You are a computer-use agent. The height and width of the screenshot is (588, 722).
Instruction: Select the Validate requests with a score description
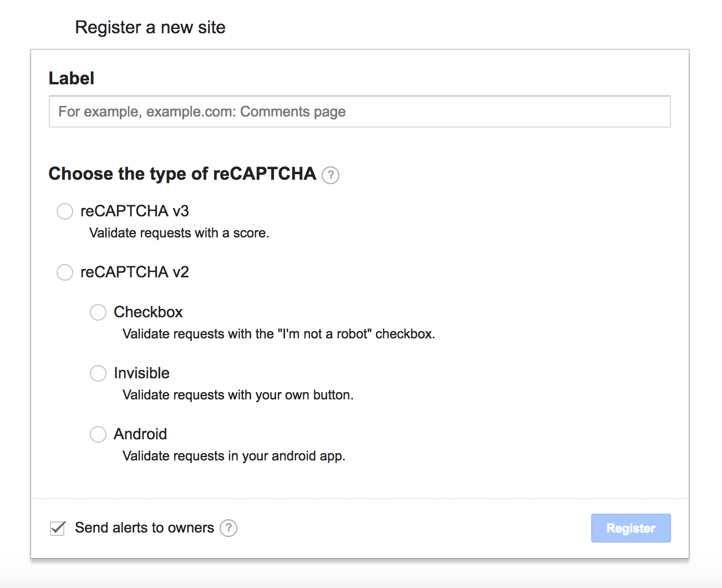179,233
